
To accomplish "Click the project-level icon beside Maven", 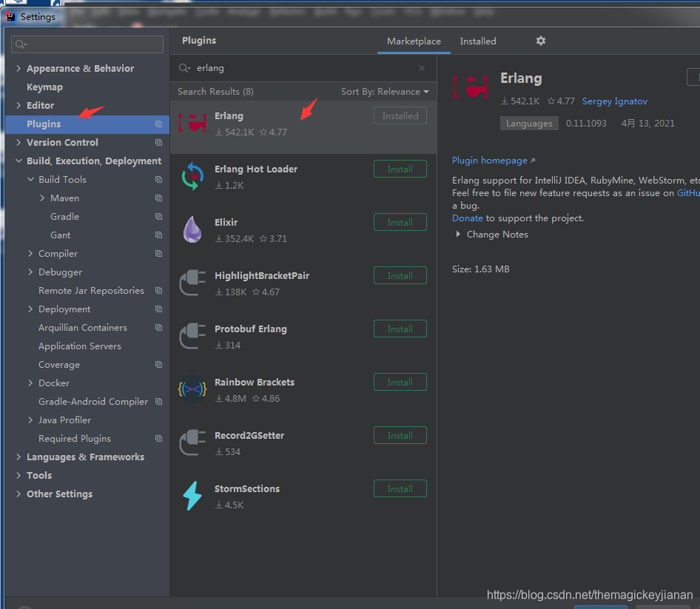I will pos(158,198).
